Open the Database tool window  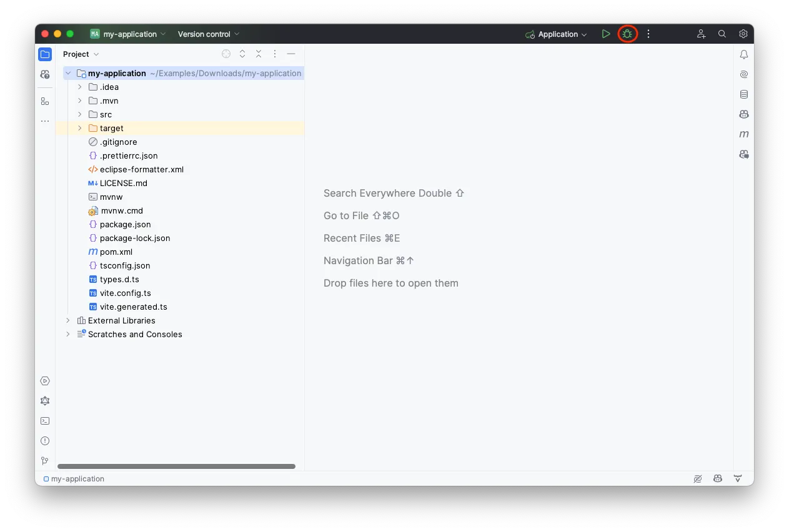click(x=743, y=94)
